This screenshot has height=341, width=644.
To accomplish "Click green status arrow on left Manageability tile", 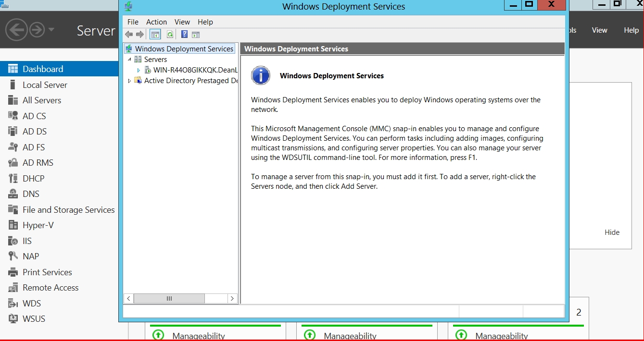I will (x=158, y=335).
